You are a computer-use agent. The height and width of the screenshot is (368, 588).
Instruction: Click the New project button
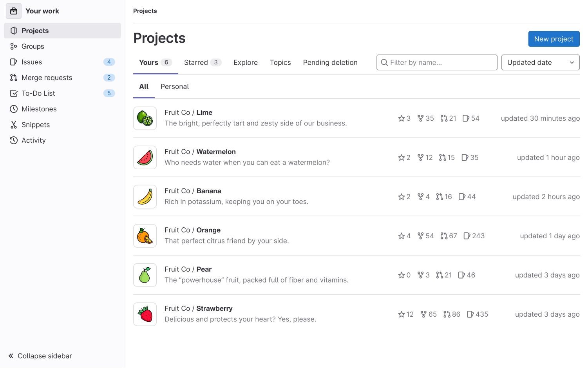[x=554, y=39]
